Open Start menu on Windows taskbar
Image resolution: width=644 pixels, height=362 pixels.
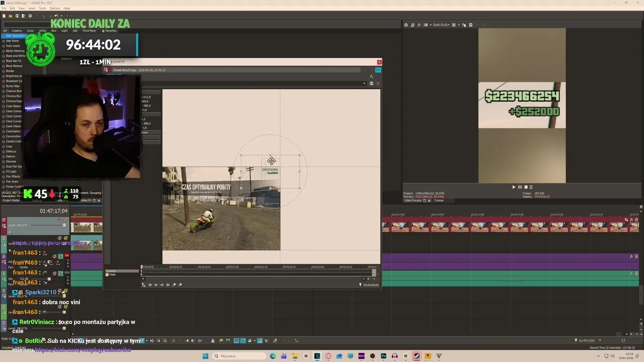(x=205, y=356)
